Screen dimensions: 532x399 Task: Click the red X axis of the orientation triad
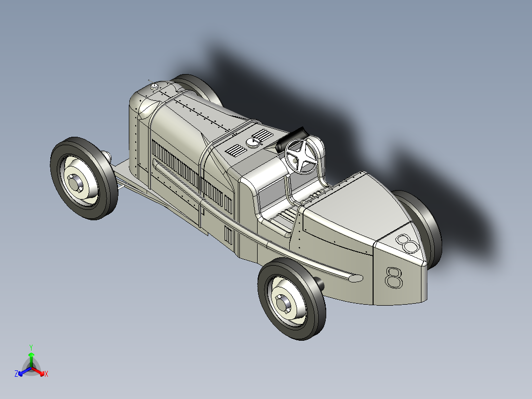39,371
